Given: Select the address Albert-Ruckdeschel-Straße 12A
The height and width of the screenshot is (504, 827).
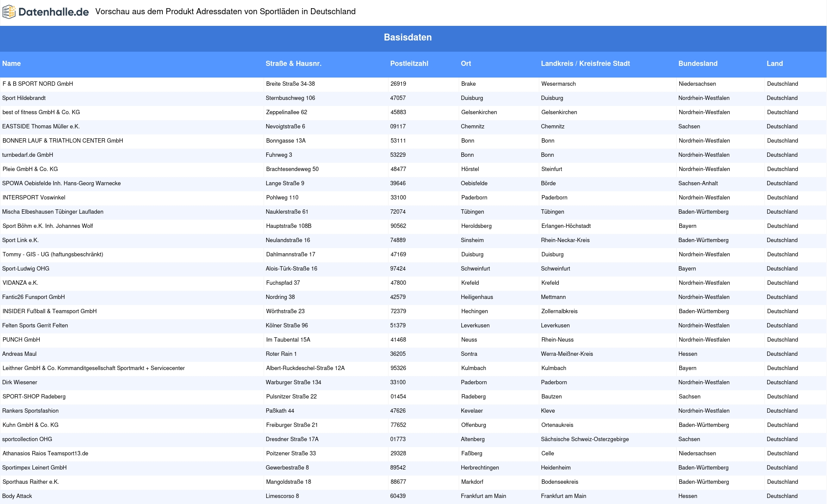Looking at the screenshot, I should [305, 368].
